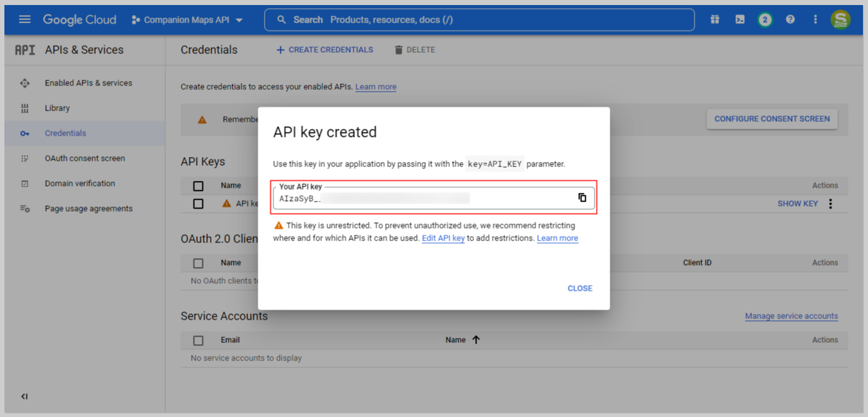This screenshot has width=868, height=417.
Task: Click "Actions" header in OAuth 2.0 table
Action: (825, 263)
